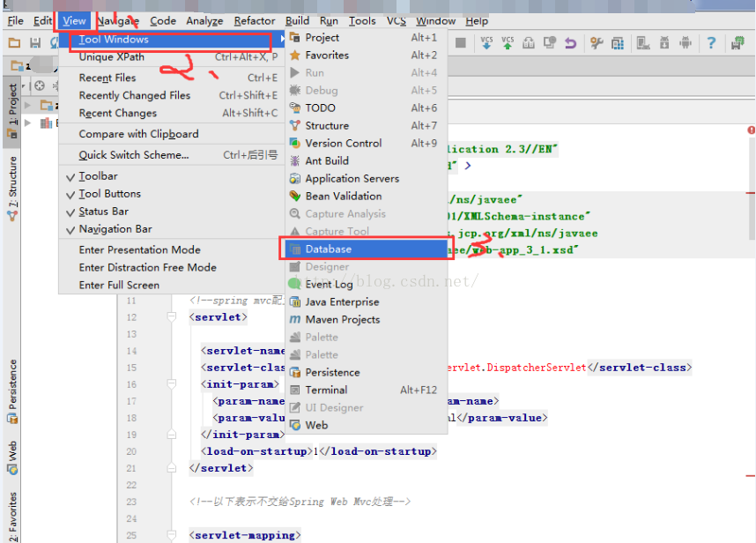The height and width of the screenshot is (543, 756).
Task: Open the Terminal tool window
Action: (367, 390)
